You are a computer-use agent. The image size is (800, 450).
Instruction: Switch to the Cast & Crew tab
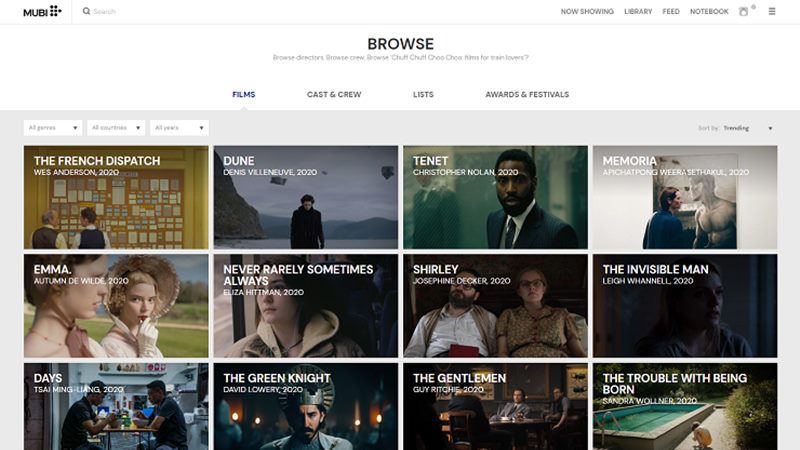(334, 94)
